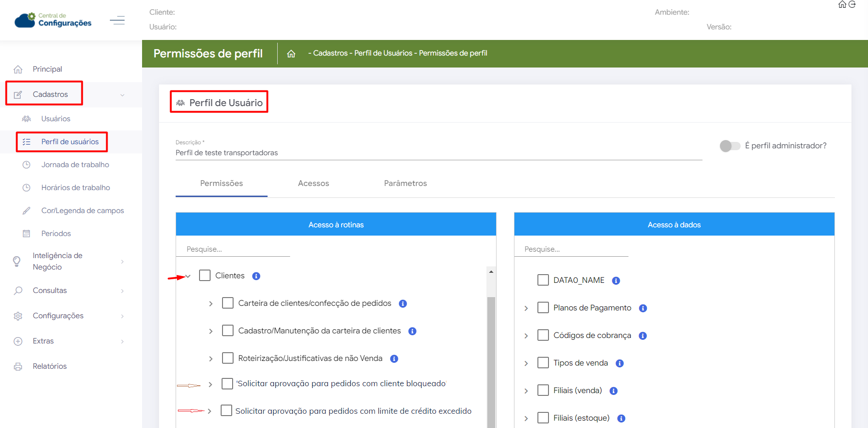Check the Clientes checkbox
Image resolution: width=868 pixels, height=428 pixels.
point(205,276)
